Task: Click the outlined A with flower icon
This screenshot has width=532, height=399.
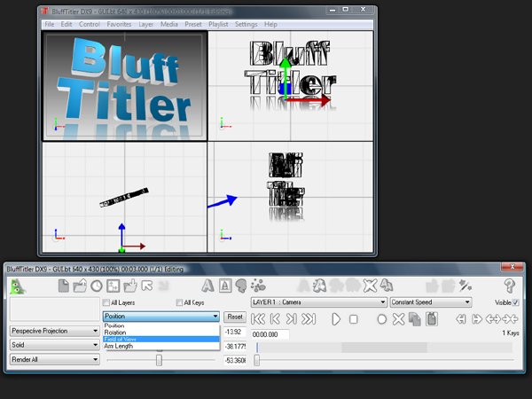Action: [x=319, y=286]
